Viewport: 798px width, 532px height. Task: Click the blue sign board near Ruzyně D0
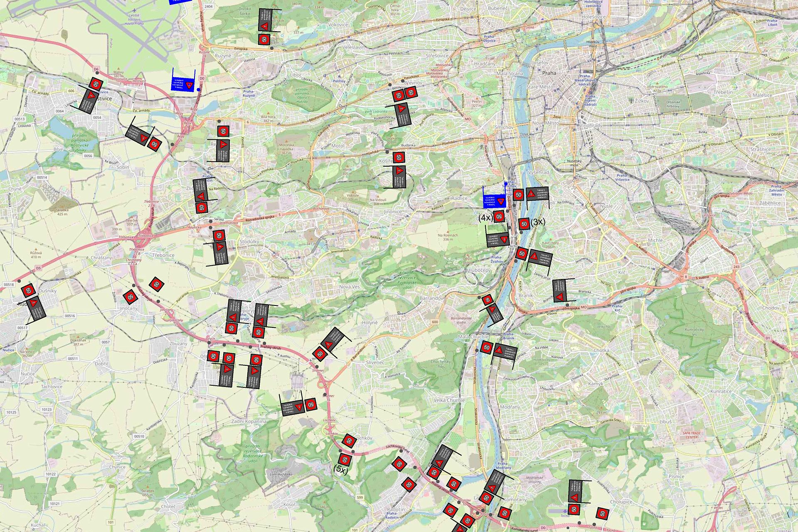coord(183,84)
